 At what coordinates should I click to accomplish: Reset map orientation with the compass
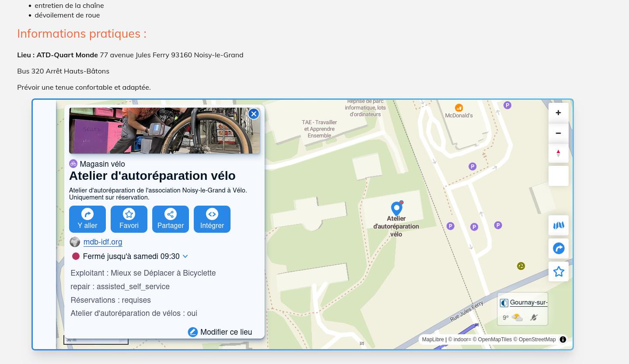click(558, 153)
